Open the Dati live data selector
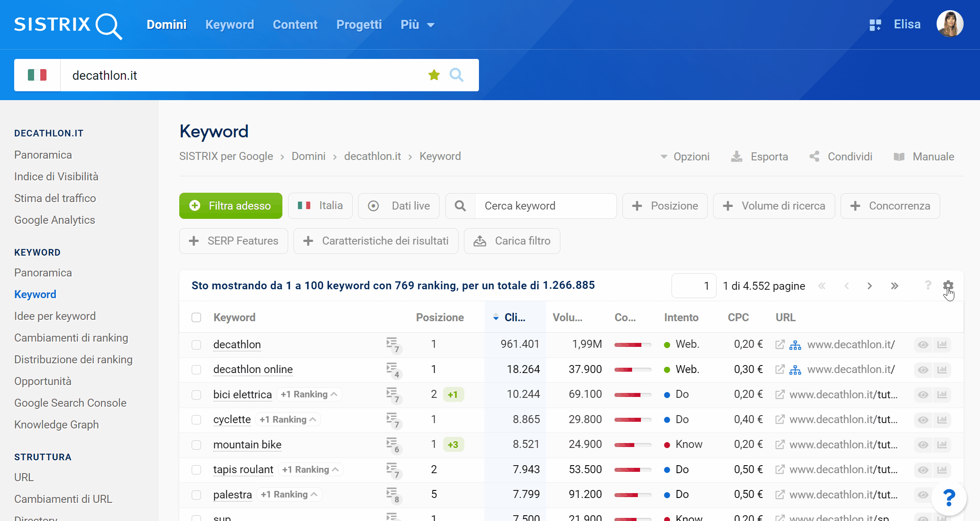 (x=398, y=206)
